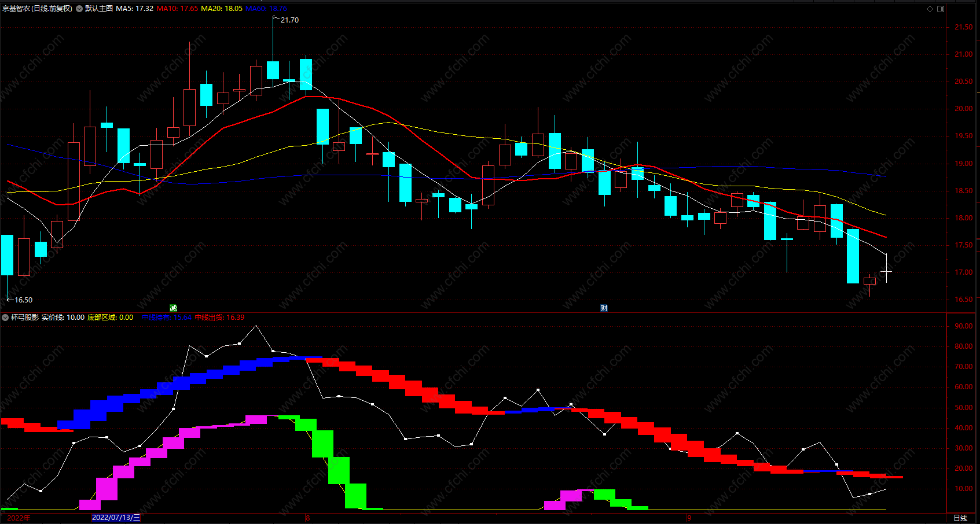
Task: Open the 杯弓股影 sub-chart indicator dropdown arrow
Action: tap(5, 318)
